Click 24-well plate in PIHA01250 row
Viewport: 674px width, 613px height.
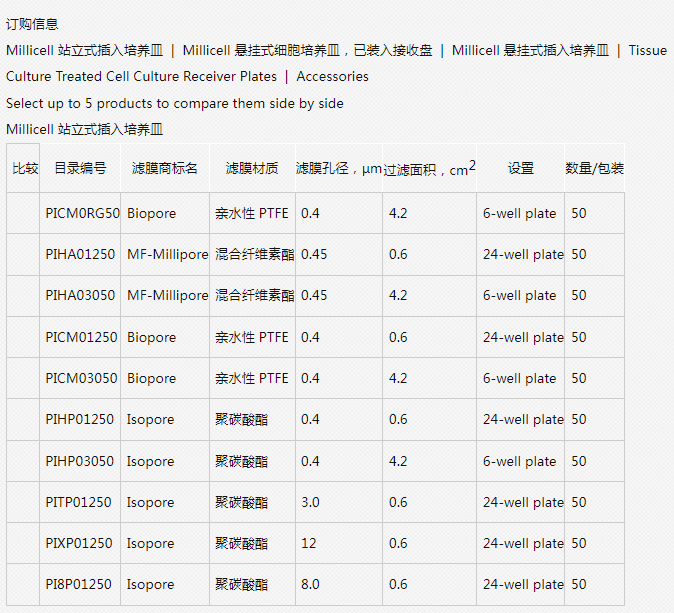pos(523,254)
